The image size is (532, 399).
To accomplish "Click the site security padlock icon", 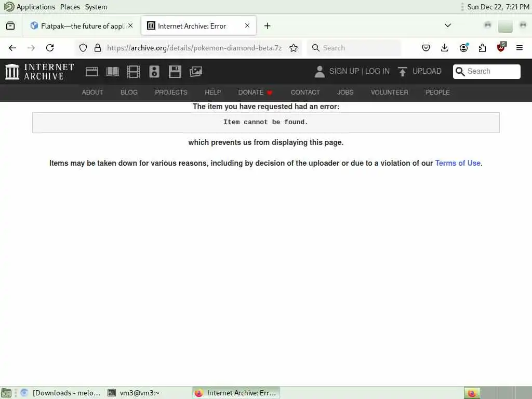I will coord(98,48).
